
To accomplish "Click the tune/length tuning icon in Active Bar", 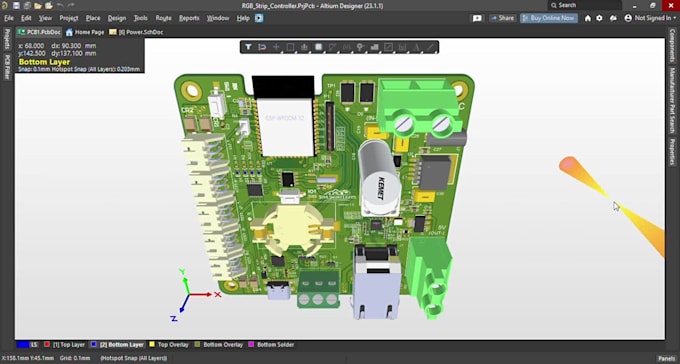I will tap(347, 47).
